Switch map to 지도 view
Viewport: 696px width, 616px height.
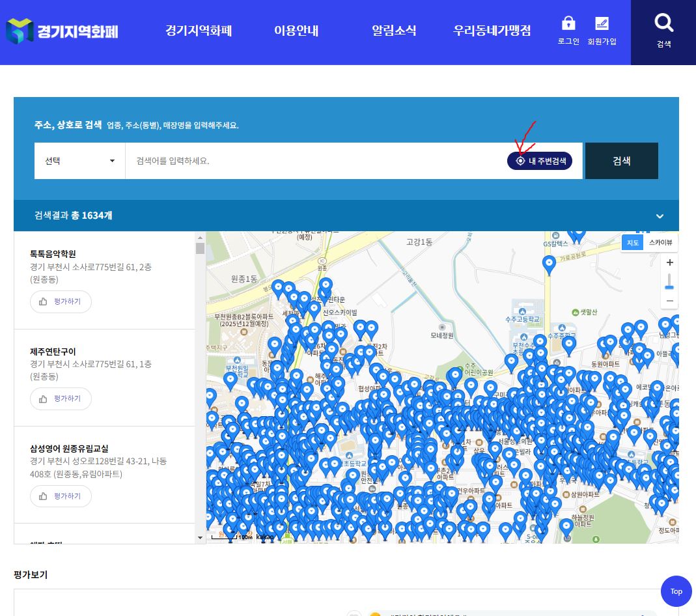[x=633, y=242]
